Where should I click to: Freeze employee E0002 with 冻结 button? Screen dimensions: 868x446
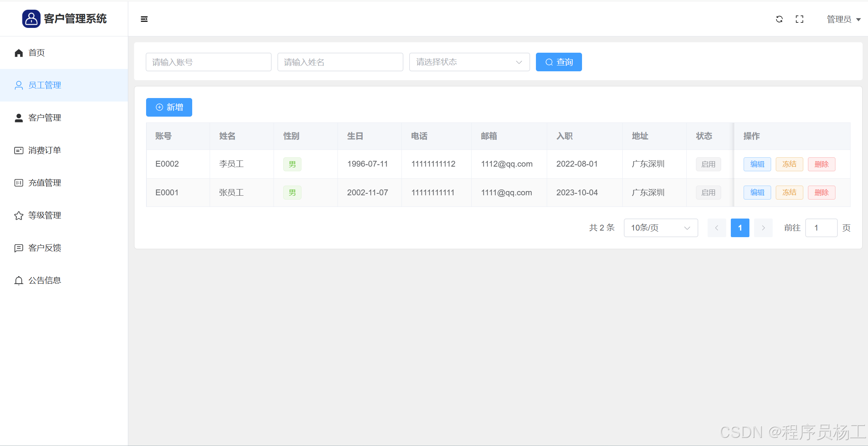click(789, 164)
